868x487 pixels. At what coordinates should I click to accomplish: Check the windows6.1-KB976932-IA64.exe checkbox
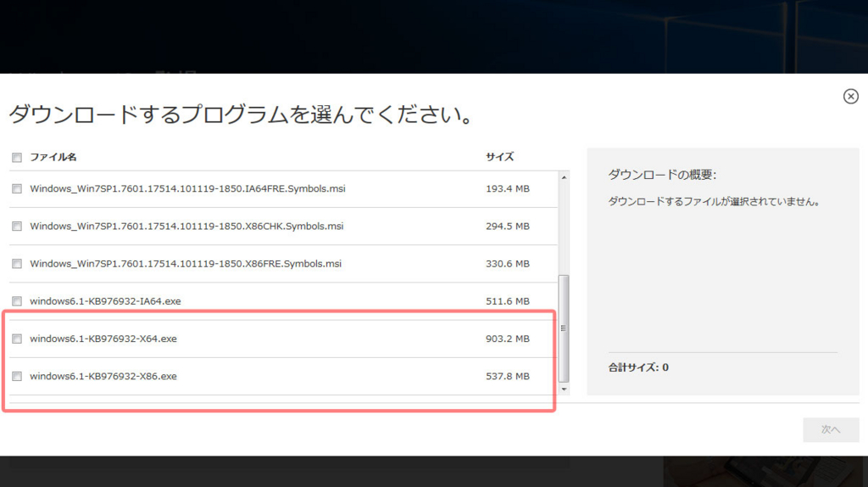tap(17, 301)
